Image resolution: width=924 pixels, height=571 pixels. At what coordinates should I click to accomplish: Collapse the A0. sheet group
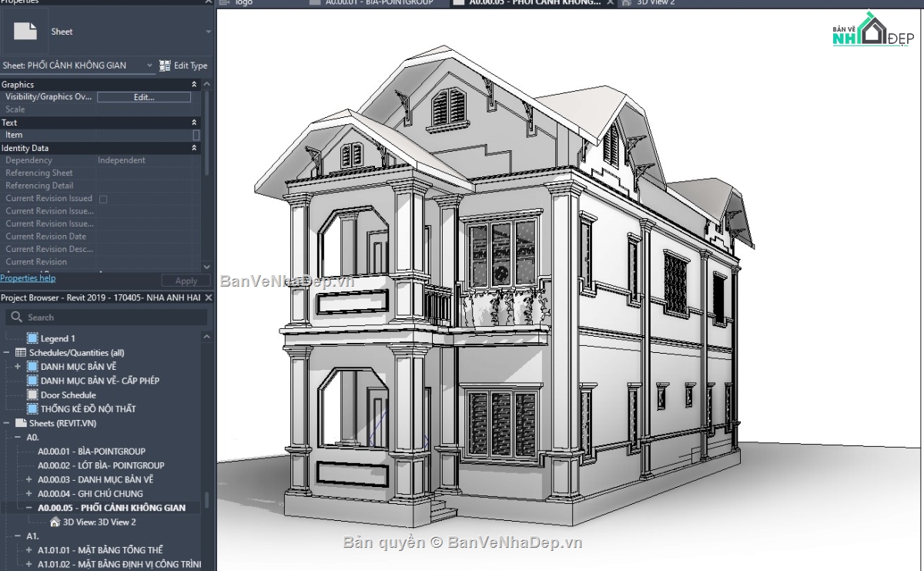(x=18, y=437)
